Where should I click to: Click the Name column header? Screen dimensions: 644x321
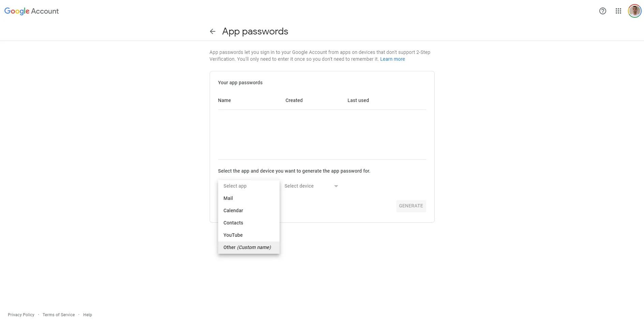point(224,100)
